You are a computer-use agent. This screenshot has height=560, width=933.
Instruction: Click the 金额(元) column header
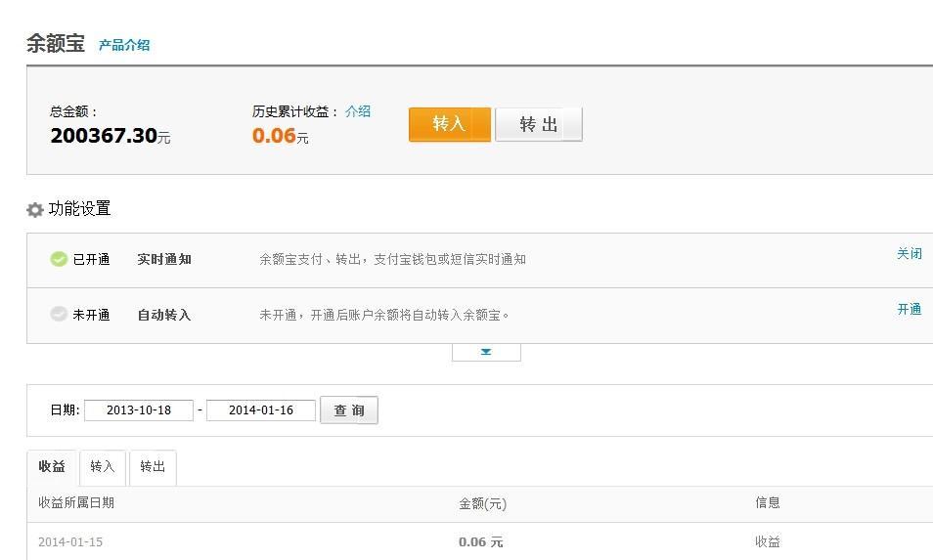482,504
